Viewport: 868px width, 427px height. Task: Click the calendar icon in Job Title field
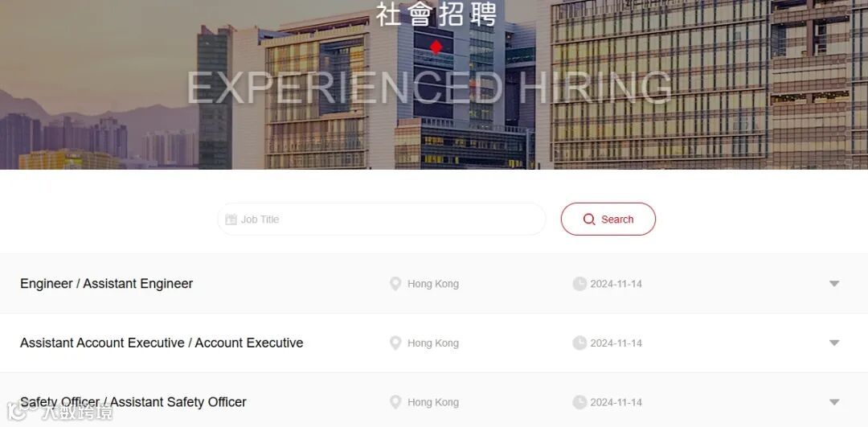tap(231, 220)
